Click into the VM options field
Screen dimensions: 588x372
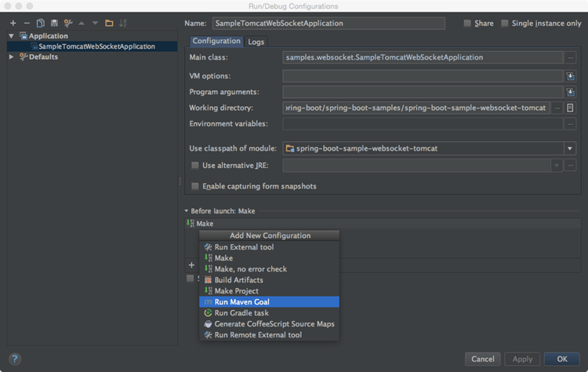click(x=423, y=76)
